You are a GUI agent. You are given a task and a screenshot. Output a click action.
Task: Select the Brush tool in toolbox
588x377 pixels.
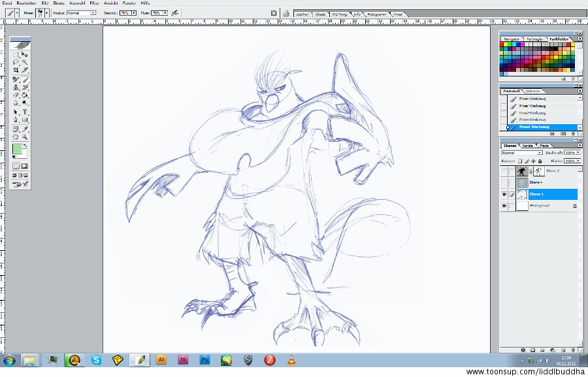click(25, 79)
